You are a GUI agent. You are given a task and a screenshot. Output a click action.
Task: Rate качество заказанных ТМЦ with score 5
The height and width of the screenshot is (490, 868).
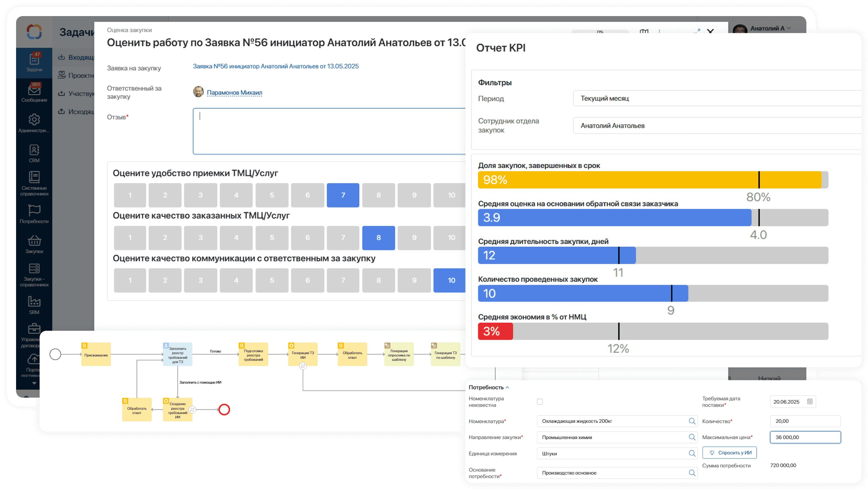click(272, 237)
